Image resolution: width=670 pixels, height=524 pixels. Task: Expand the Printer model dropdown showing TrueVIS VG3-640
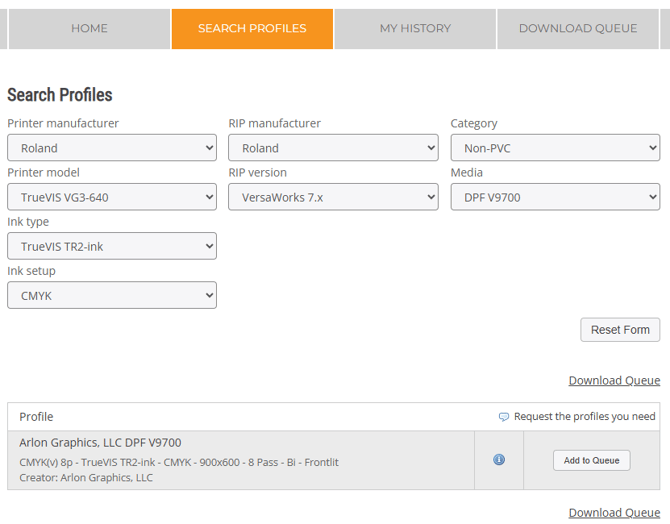pyautogui.click(x=112, y=197)
